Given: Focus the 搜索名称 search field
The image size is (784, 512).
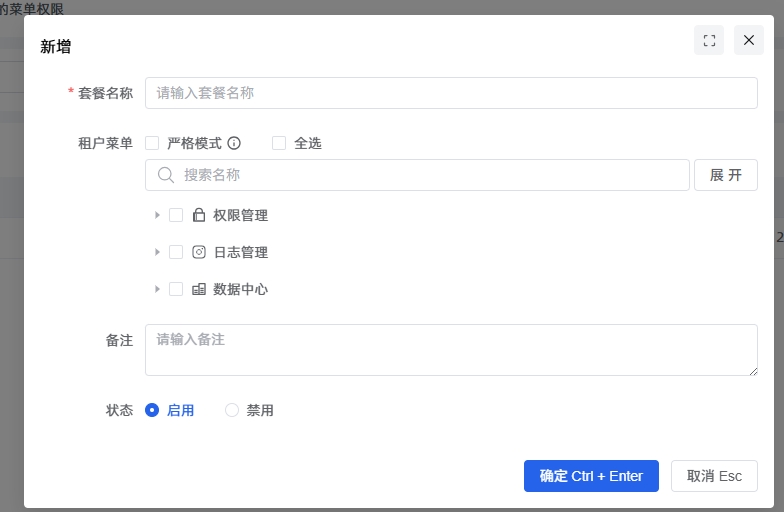Looking at the screenshot, I should pos(417,175).
